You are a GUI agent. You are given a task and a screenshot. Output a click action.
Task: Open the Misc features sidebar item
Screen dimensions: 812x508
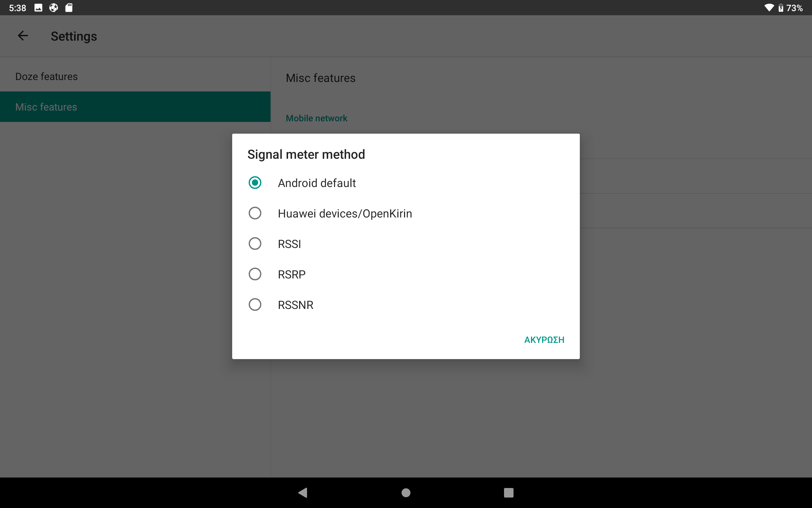[135, 107]
